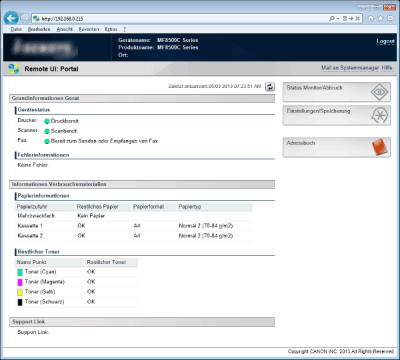Open the ? help menu

[124, 29]
